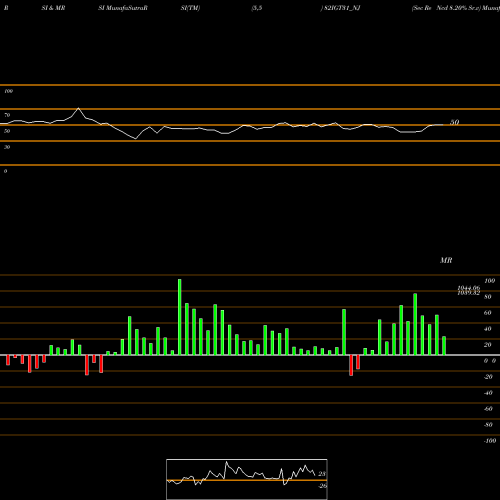Click the '30' level label on RSI axis

coord(7,147)
